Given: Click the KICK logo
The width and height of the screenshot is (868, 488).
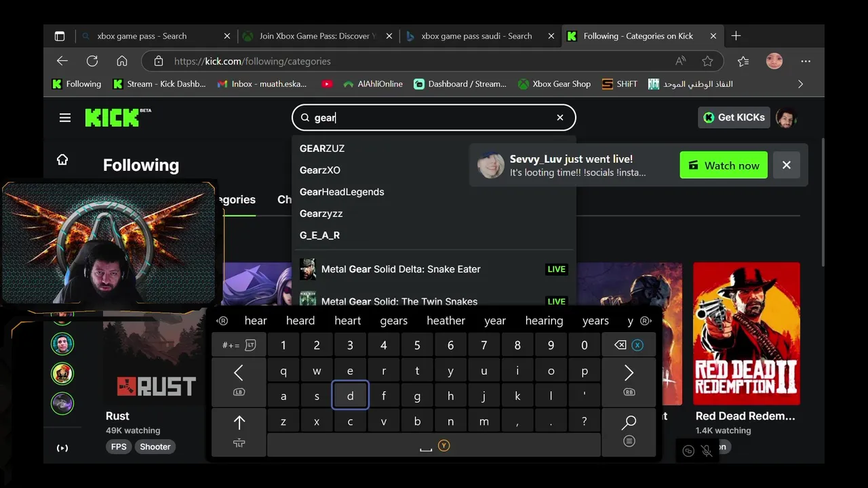Looking at the screenshot, I should [117, 117].
